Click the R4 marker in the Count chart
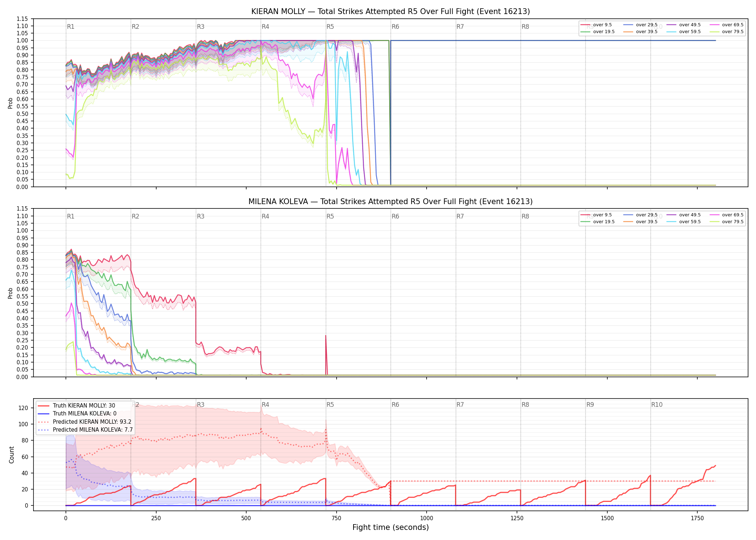The image size is (756, 540). point(265,405)
